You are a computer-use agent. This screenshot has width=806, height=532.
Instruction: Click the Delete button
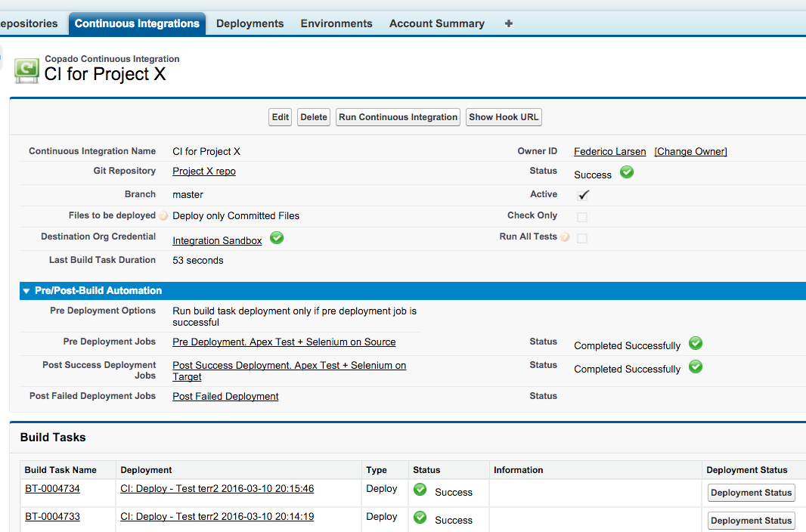point(314,117)
